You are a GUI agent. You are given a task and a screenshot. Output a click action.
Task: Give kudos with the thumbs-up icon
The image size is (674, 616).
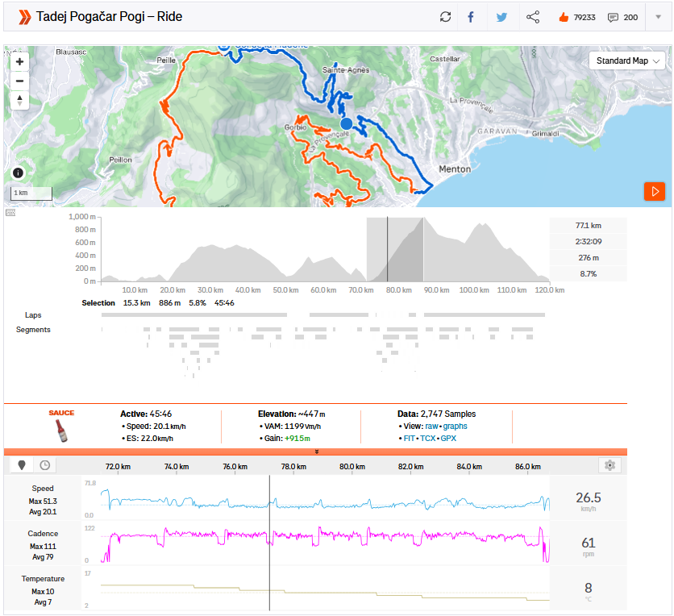(x=564, y=16)
